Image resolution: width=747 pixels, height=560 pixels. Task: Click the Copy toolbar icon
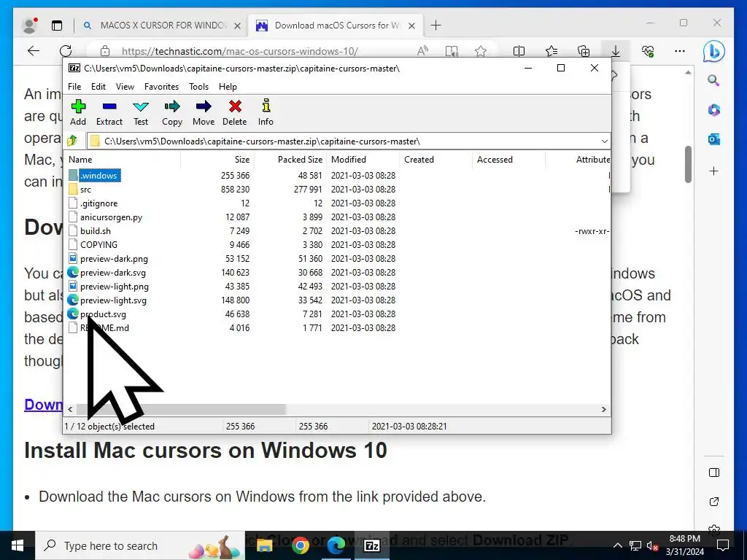172,112
